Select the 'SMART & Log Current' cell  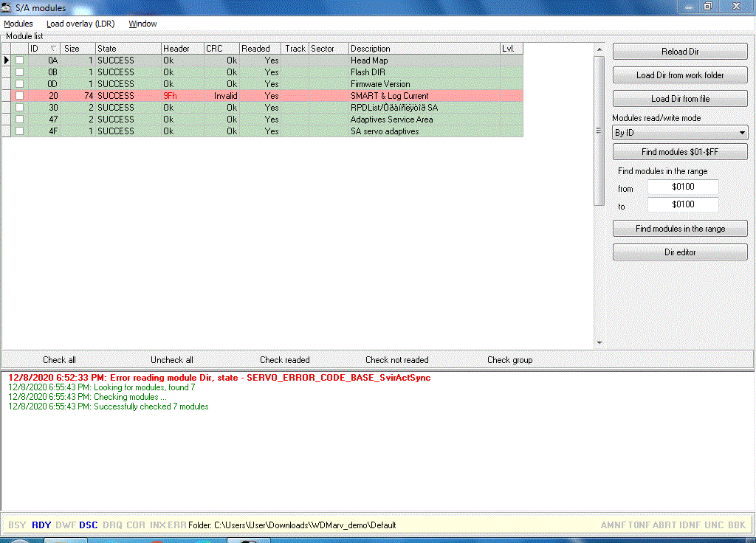tap(424, 95)
